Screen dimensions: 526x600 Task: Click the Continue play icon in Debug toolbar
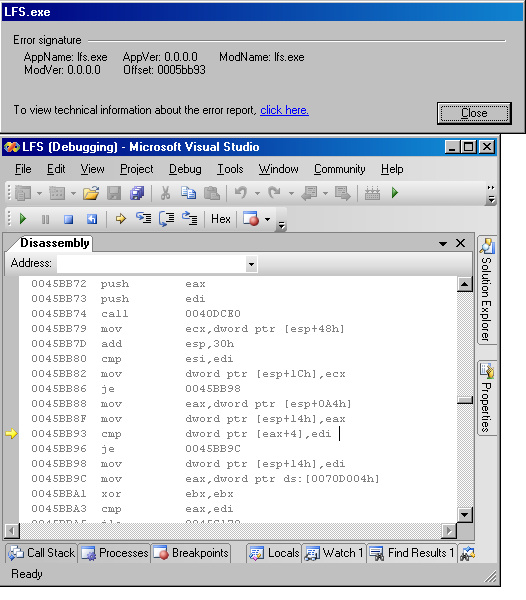[23, 219]
